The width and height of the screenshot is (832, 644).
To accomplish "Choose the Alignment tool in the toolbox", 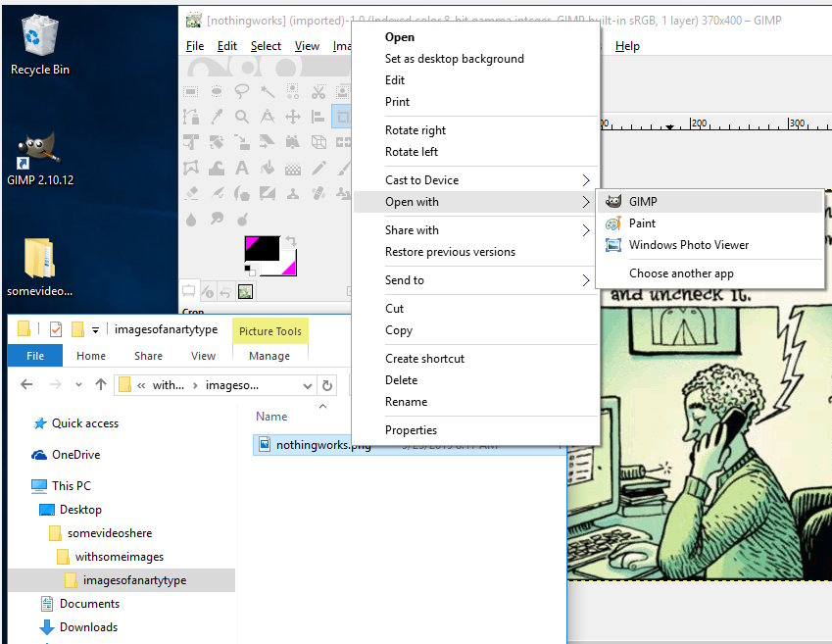I will [318, 117].
